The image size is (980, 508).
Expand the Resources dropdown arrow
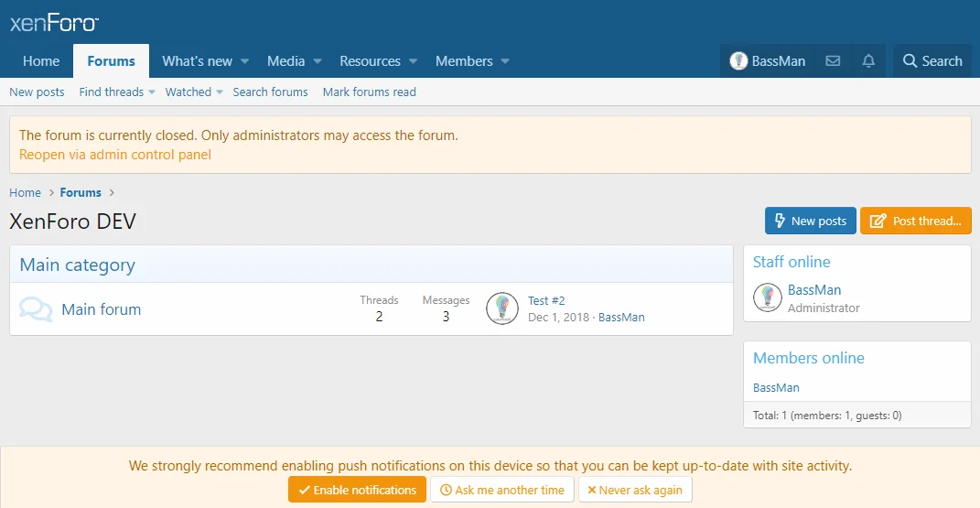(x=413, y=61)
